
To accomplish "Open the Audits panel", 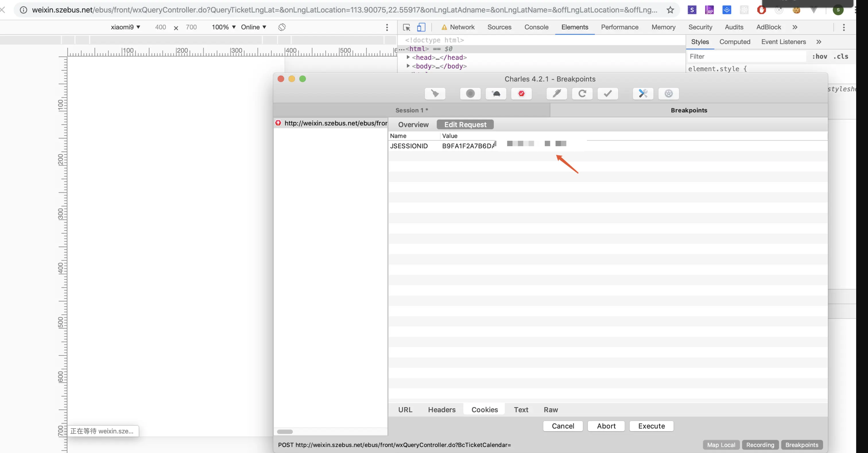I will click(734, 27).
